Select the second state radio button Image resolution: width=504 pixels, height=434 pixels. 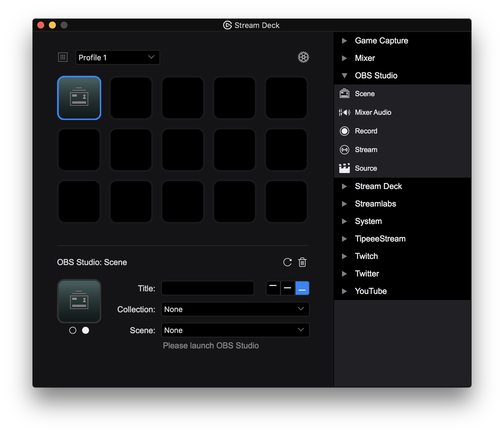coord(86,330)
